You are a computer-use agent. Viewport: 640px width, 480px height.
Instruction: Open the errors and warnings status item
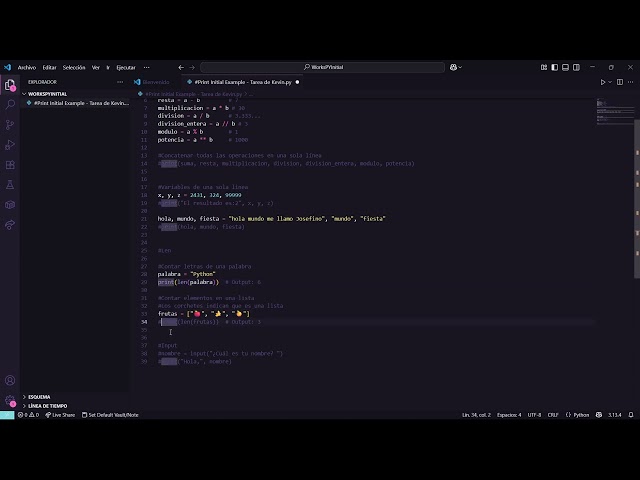pos(28,415)
